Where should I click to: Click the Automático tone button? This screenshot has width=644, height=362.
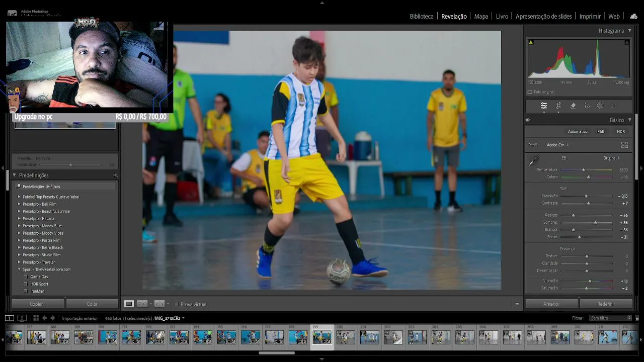click(x=578, y=132)
